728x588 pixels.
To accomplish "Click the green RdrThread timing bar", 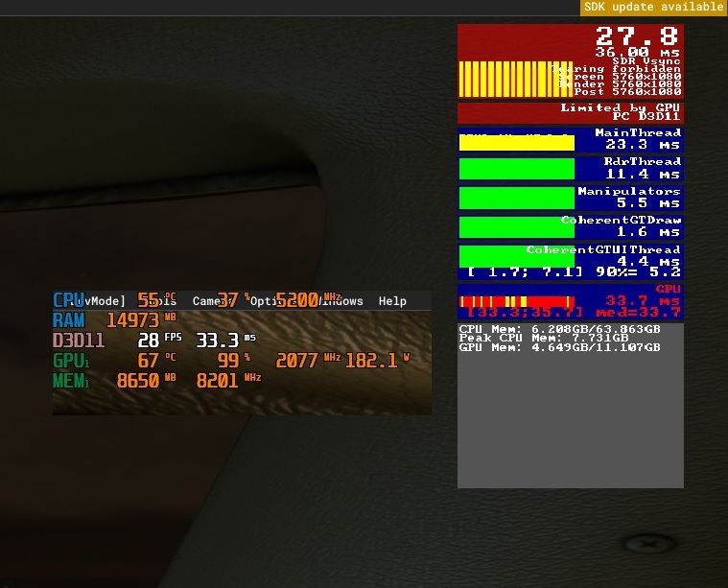I will (517, 169).
